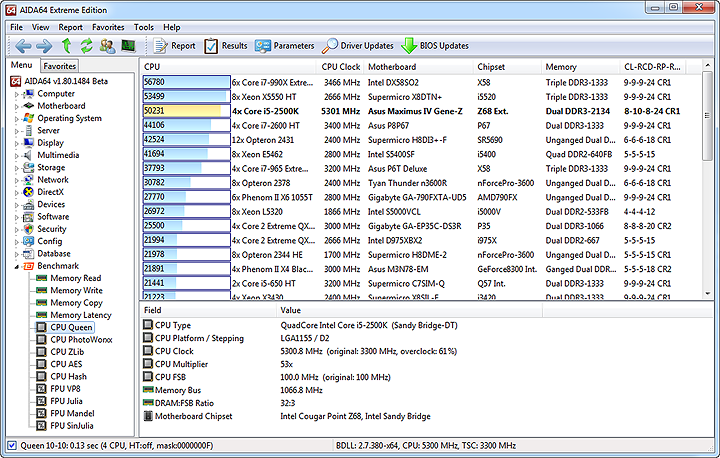Screen dimensions: 720x458
Task: Click the monitor graph icon in the toolbar
Action: [128, 45]
